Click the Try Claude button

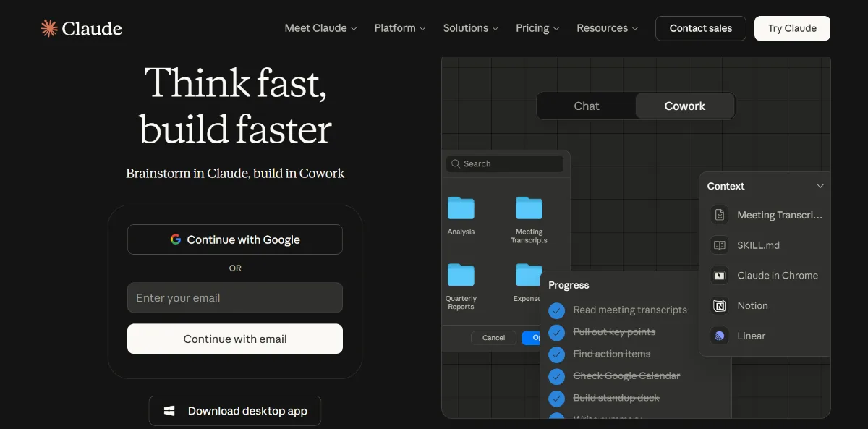click(792, 28)
